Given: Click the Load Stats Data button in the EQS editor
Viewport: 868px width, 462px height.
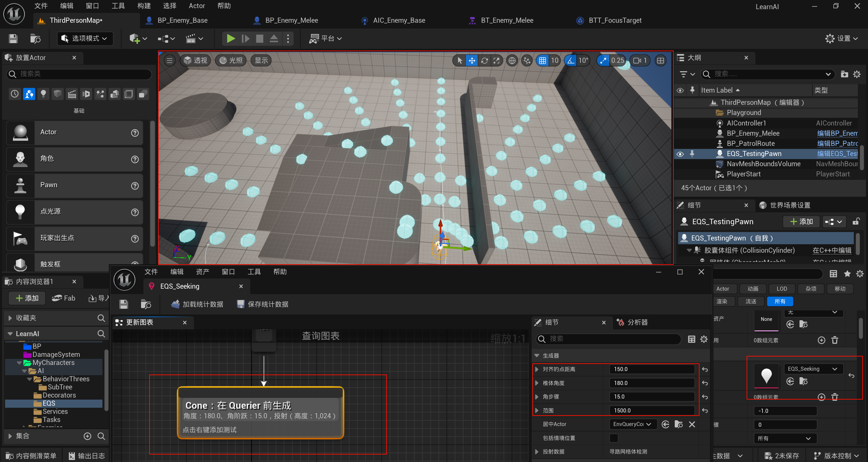Looking at the screenshot, I should (197, 304).
